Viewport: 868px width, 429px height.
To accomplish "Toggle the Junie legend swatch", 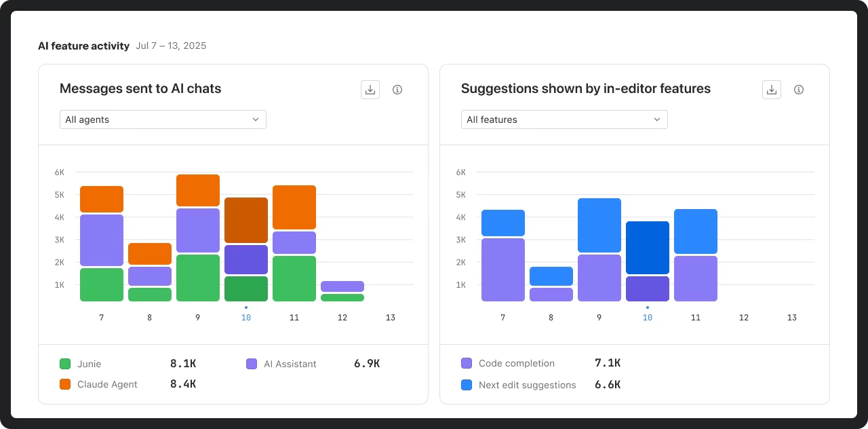I will click(x=65, y=364).
